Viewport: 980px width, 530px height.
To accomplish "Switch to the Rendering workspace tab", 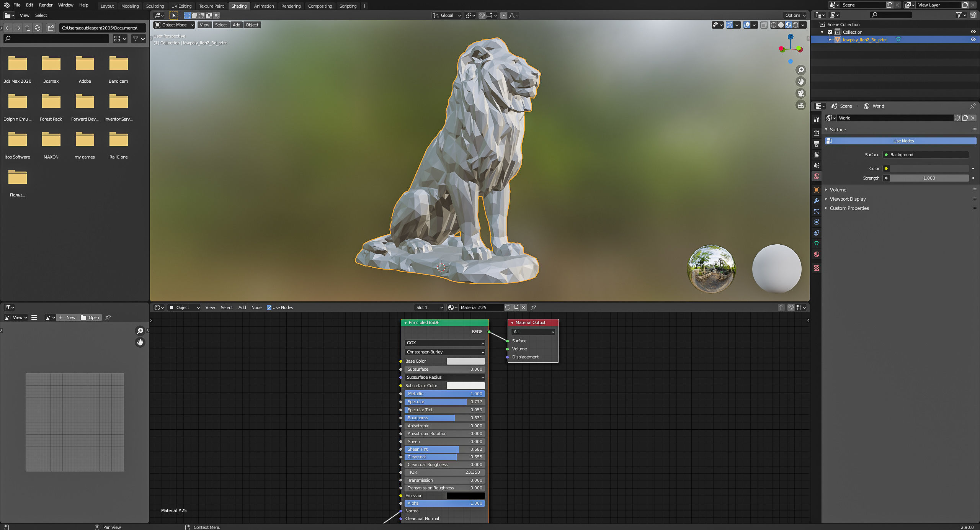I will [291, 6].
